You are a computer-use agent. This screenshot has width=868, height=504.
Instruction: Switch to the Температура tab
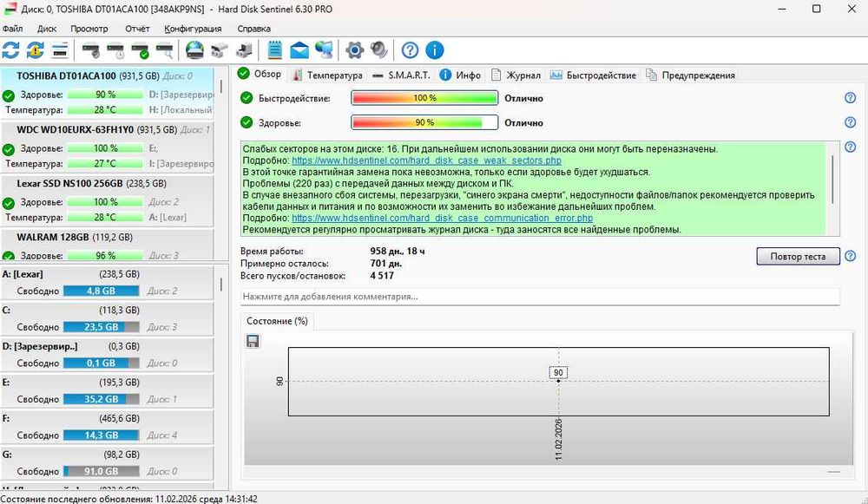click(x=327, y=75)
